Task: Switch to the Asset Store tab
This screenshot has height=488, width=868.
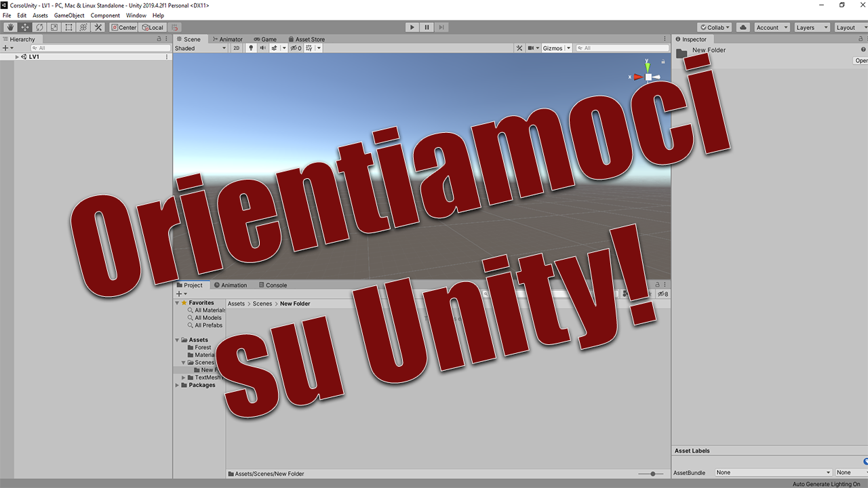Action: click(x=307, y=39)
